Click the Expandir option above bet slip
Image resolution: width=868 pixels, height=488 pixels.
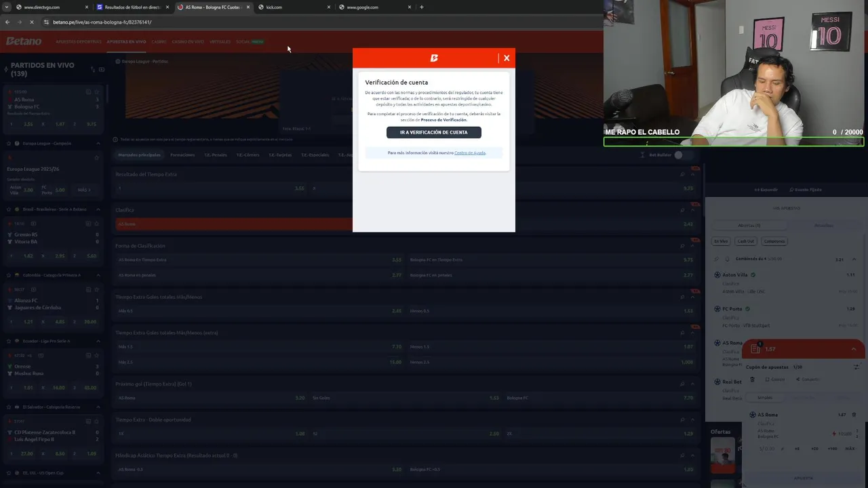coord(766,190)
